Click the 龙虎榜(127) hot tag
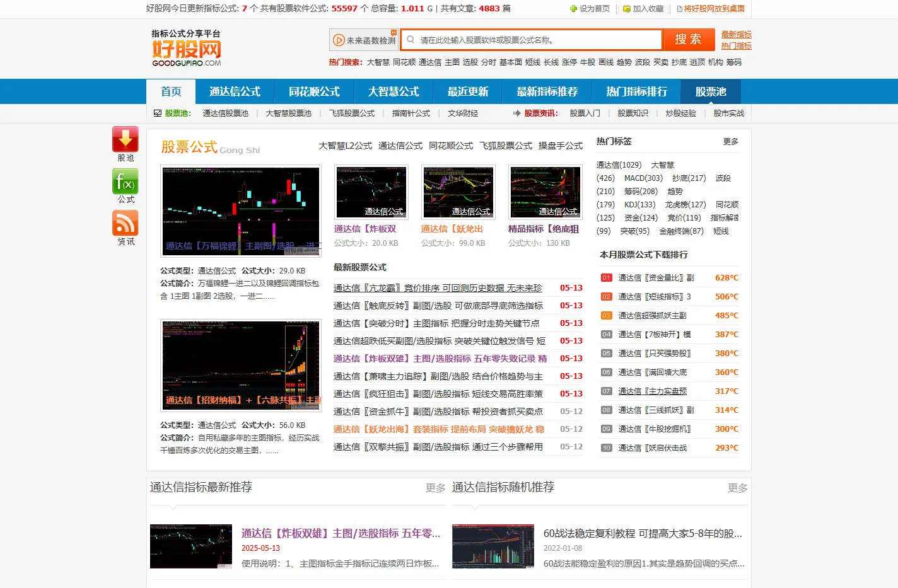The height and width of the screenshot is (588, 898). pyautogui.click(x=685, y=205)
